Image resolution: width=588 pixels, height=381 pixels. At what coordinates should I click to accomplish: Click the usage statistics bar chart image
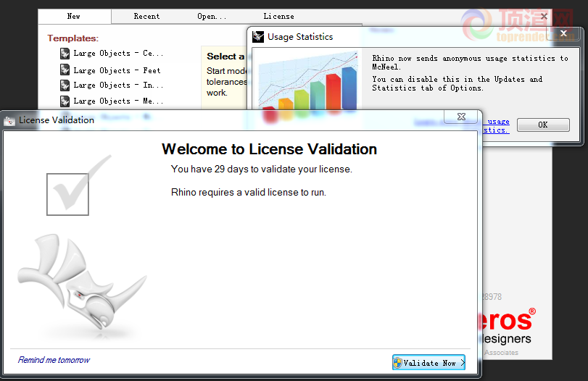(x=308, y=81)
